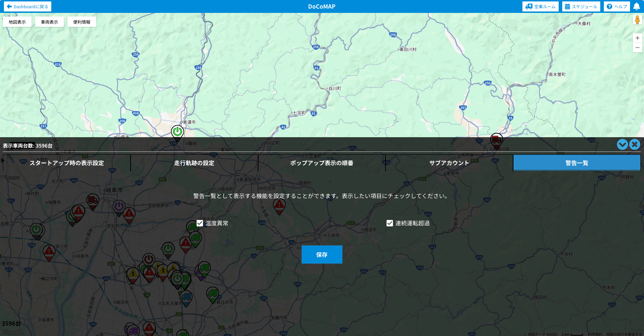Click red truck marker near 中津川市
This screenshot has height=336, width=644.
point(496,140)
